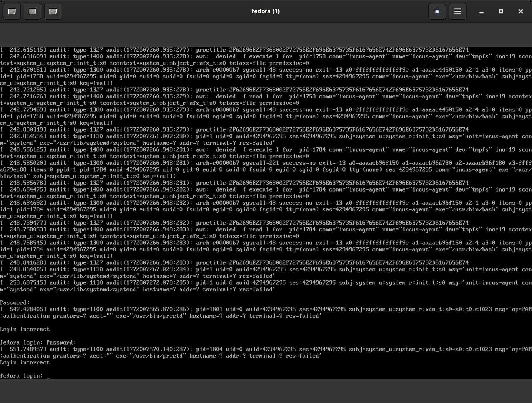
Task: Click the last 'Login incorrect' message
Action: click(x=25, y=363)
